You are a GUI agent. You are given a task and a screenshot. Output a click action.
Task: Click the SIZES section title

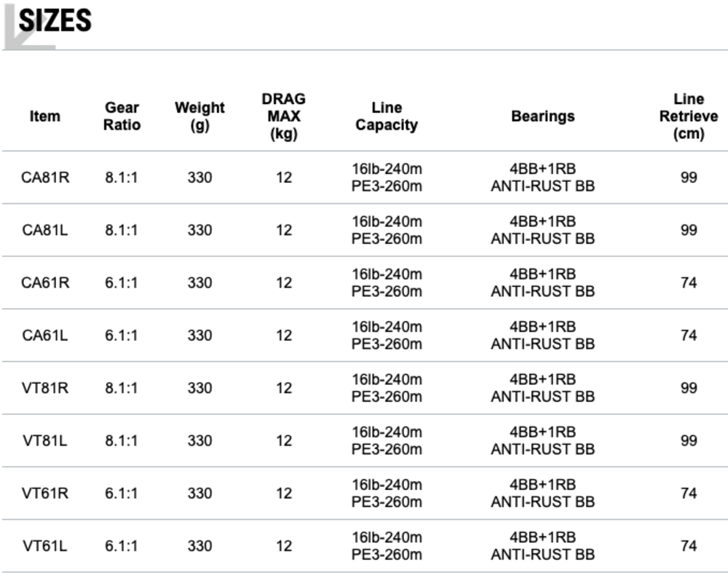[55, 21]
